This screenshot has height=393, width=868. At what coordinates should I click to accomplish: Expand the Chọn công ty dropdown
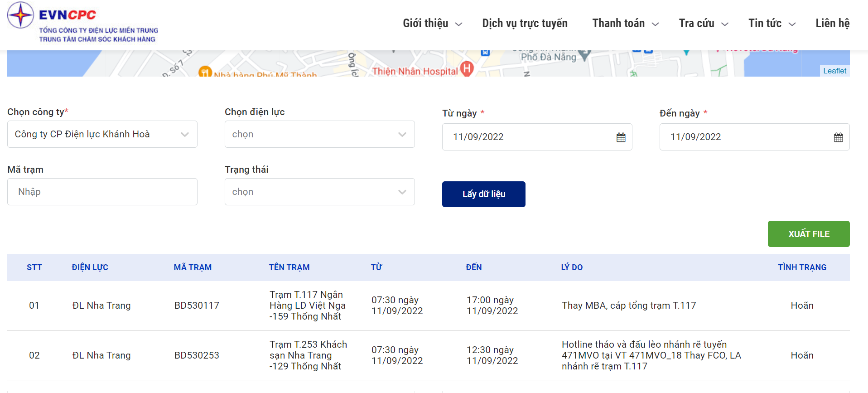click(x=102, y=134)
